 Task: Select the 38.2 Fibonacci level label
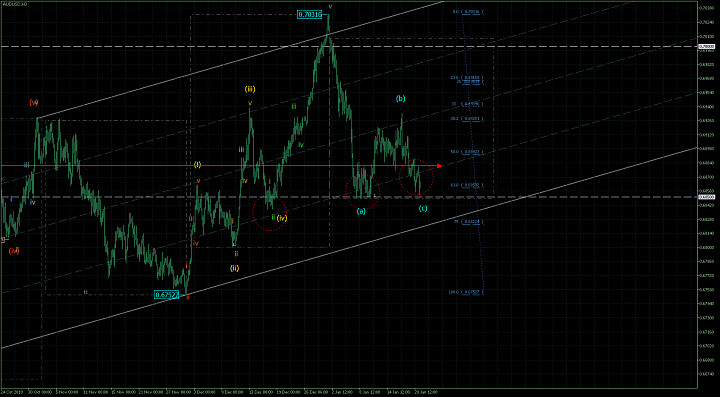click(x=466, y=118)
